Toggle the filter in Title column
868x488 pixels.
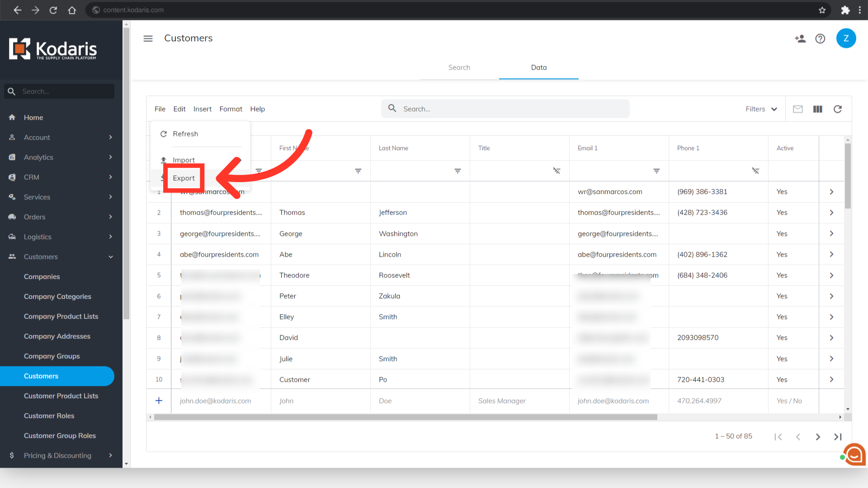point(557,171)
